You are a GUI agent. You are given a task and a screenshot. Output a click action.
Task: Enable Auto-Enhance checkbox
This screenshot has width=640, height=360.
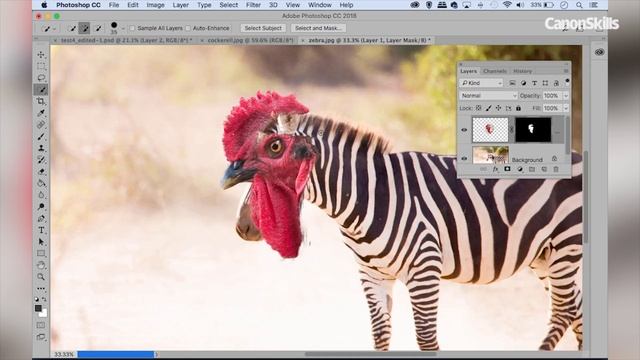[188, 28]
